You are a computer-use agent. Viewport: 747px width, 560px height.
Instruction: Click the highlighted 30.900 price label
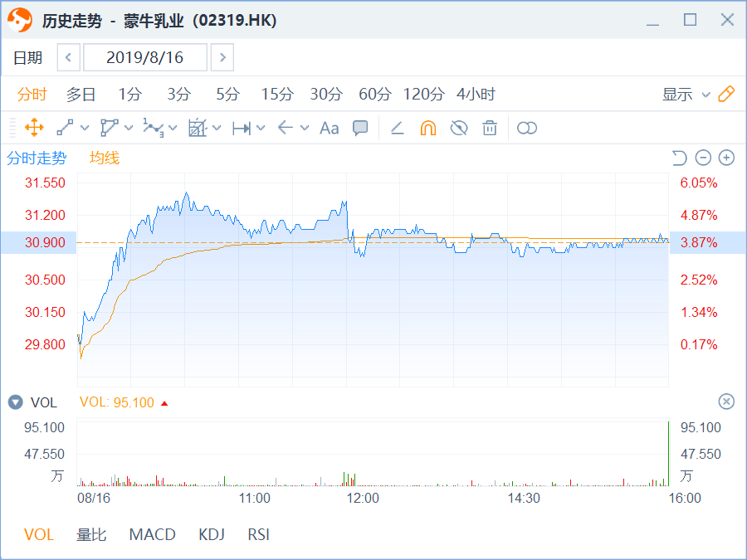pyautogui.click(x=38, y=242)
